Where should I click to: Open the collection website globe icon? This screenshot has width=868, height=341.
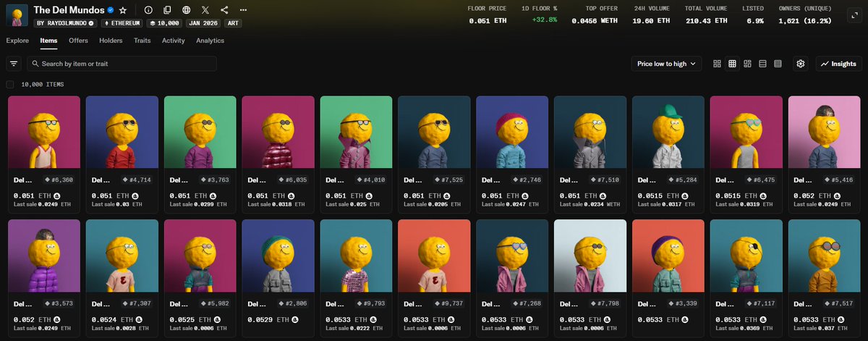(x=187, y=11)
